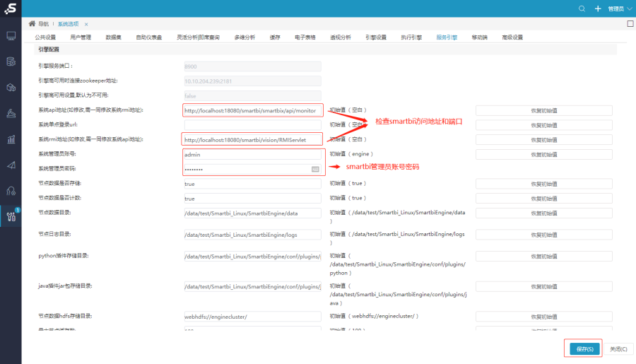Switch to the 多维分析 tab

[245, 37]
